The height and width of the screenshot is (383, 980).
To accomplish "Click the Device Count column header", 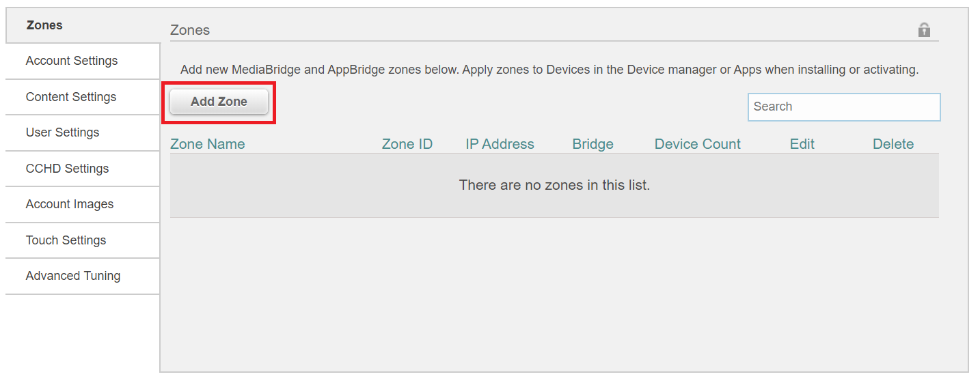I will 697,144.
